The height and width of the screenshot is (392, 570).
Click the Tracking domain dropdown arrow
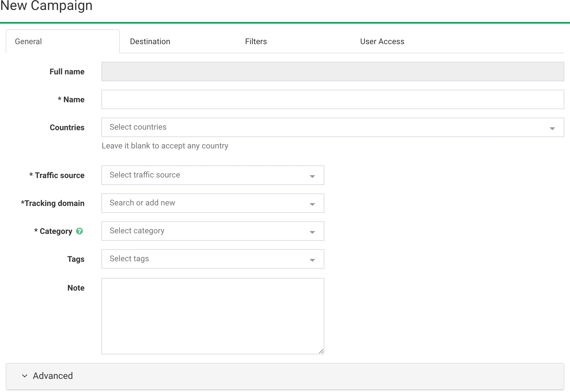point(312,204)
